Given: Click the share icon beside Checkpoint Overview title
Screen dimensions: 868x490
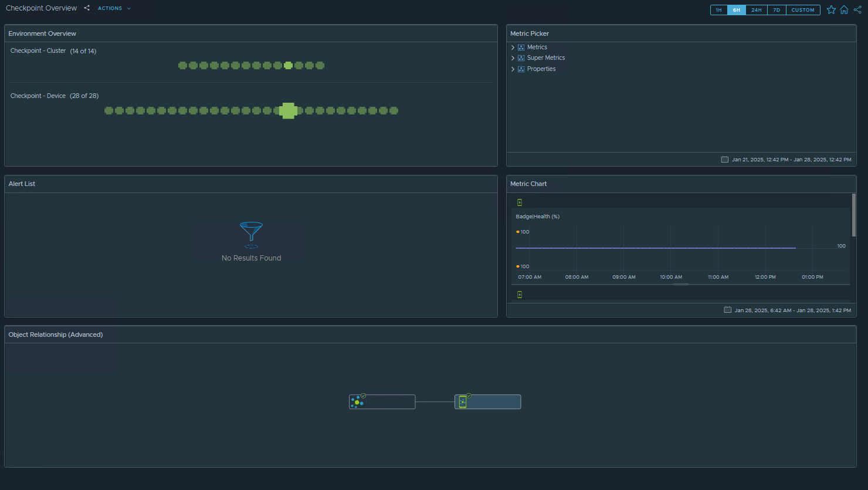Looking at the screenshot, I should coord(87,8).
